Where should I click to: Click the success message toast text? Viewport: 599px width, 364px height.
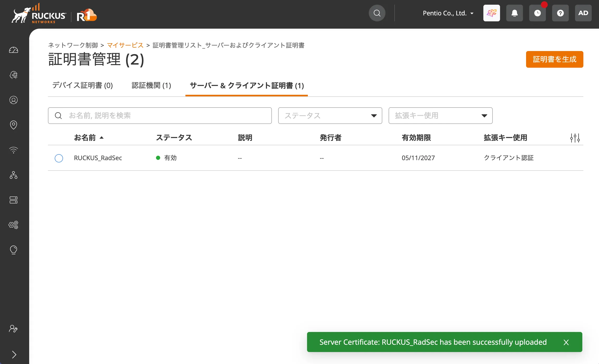tap(433, 342)
